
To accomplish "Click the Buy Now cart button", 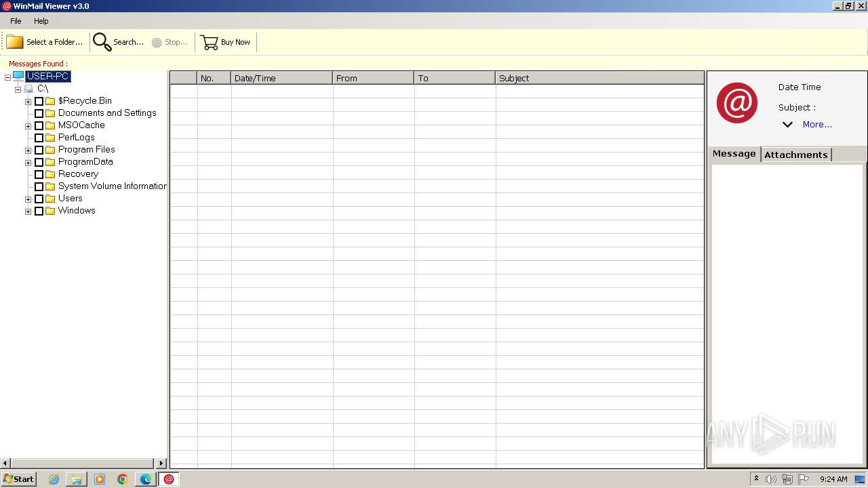I will tap(226, 42).
